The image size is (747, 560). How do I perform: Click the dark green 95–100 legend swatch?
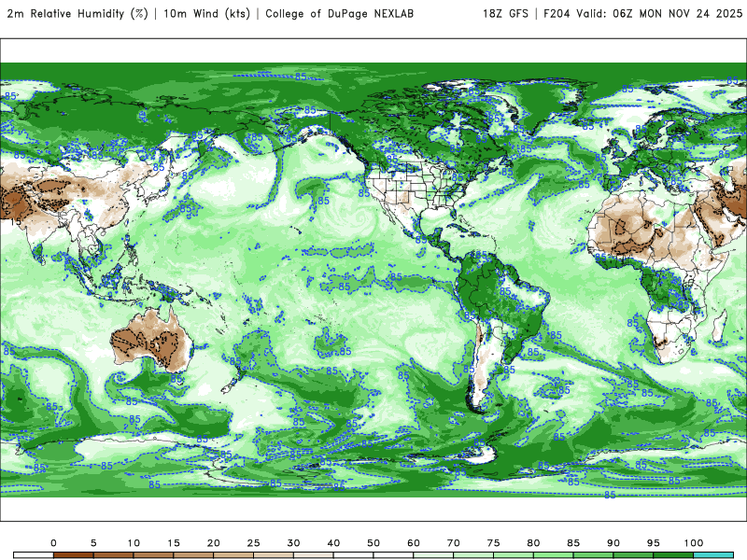[673, 555]
